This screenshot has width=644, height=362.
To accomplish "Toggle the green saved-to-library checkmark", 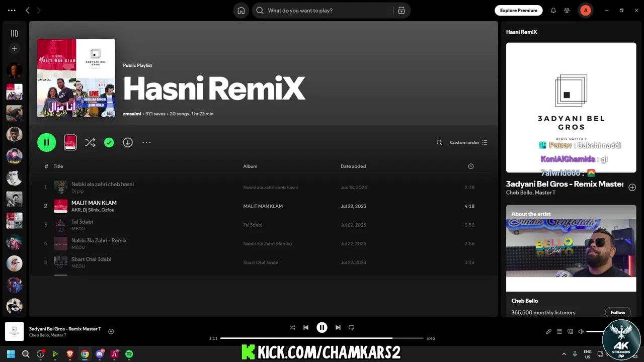I will pos(109,143).
